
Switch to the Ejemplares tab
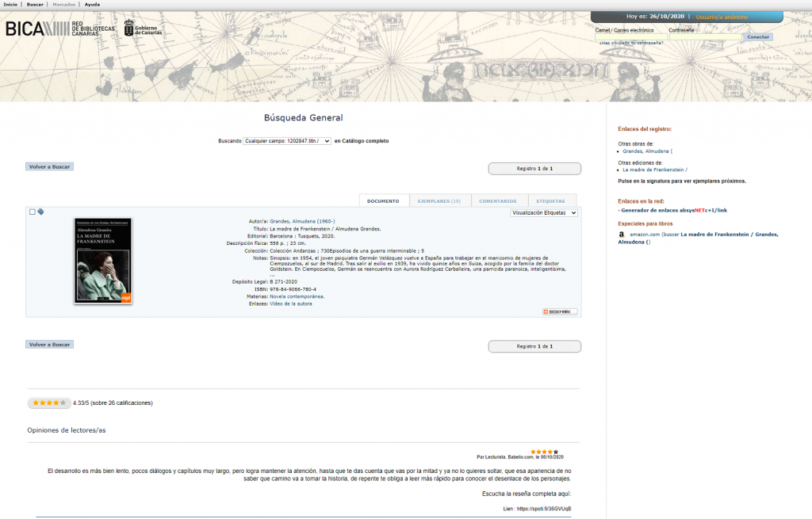(x=440, y=201)
